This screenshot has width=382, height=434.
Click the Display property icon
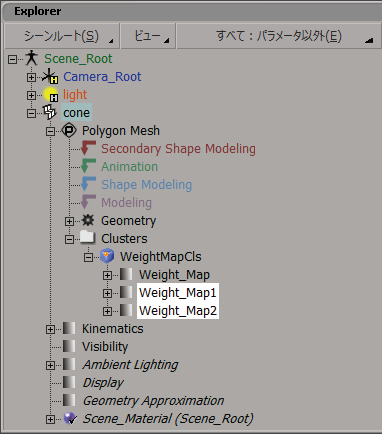(x=69, y=382)
